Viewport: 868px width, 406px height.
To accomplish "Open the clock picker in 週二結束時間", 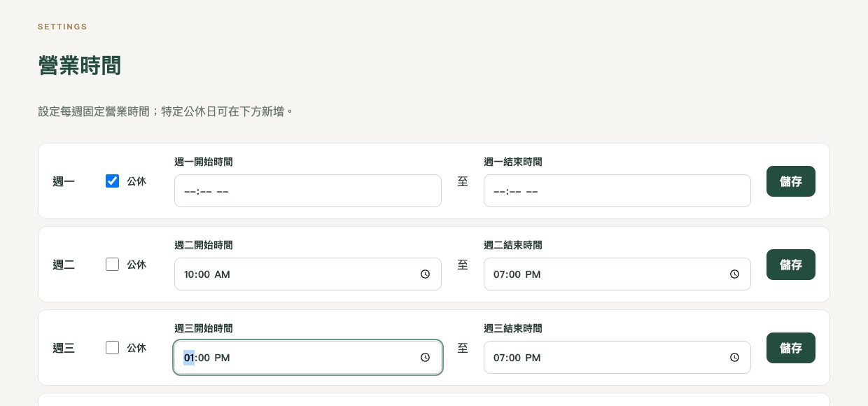I will point(734,274).
